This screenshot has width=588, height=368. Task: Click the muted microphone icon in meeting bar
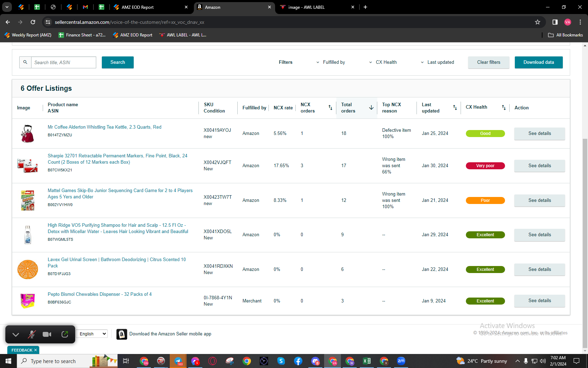click(x=31, y=334)
